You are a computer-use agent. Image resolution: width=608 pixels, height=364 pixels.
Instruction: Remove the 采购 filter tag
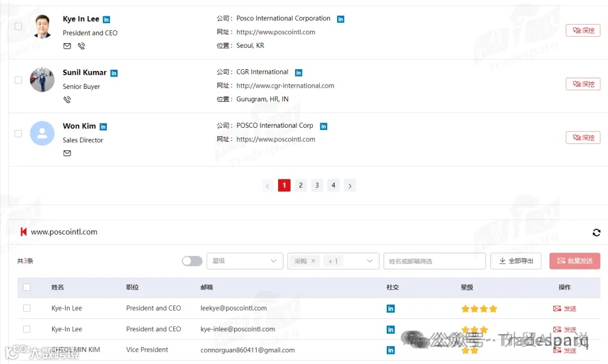tap(314, 261)
